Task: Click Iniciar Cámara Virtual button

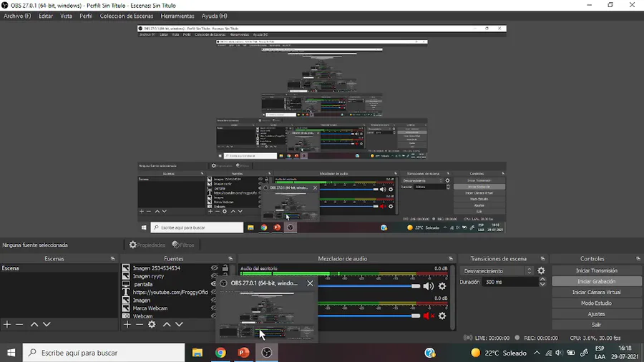Action: coord(596,292)
